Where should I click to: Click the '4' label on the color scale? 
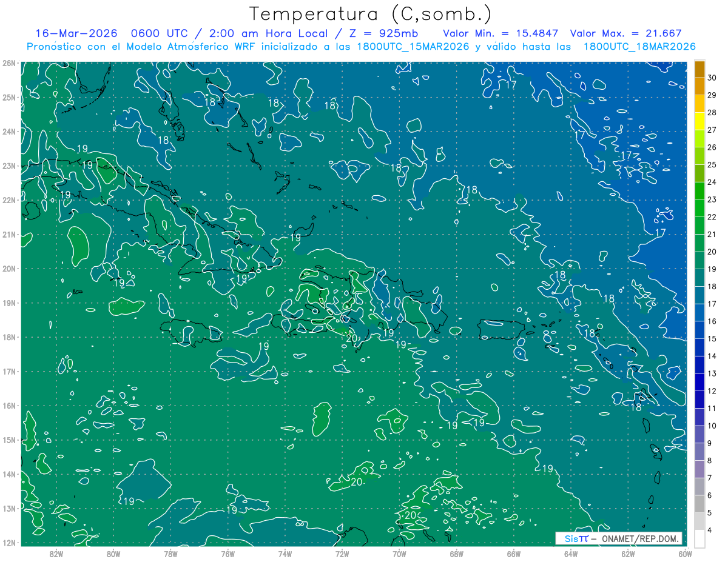(710, 530)
